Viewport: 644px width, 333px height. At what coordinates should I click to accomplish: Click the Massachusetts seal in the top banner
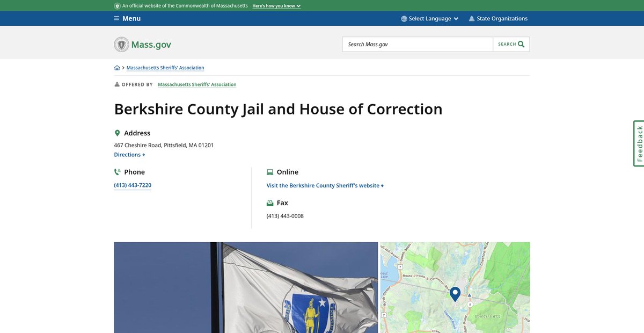(118, 6)
